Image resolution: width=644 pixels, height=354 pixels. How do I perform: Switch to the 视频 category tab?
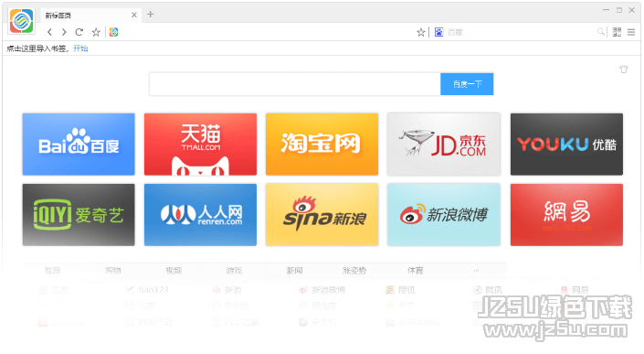(x=174, y=271)
